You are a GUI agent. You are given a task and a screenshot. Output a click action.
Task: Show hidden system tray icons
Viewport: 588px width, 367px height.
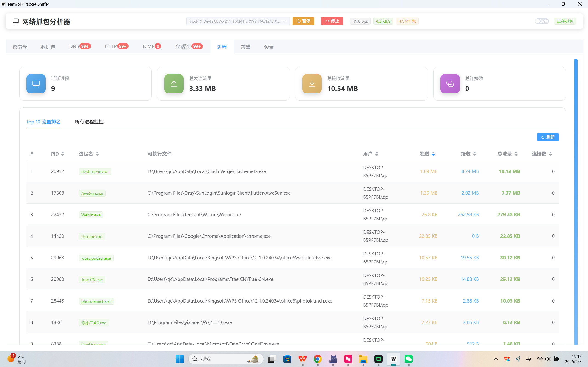496,359
